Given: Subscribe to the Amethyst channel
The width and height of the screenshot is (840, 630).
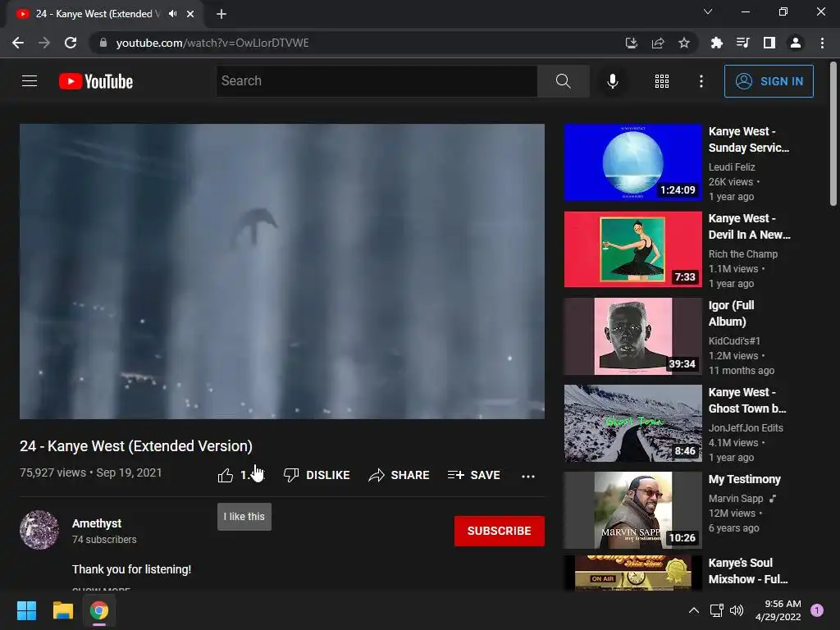Looking at the screenshot, I should click(x=500, y=531).
